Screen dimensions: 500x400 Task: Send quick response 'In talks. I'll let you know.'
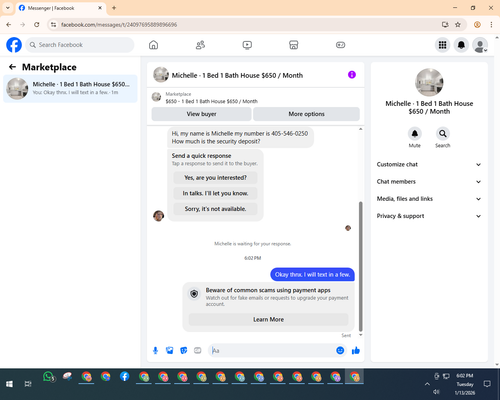[215, 193]
